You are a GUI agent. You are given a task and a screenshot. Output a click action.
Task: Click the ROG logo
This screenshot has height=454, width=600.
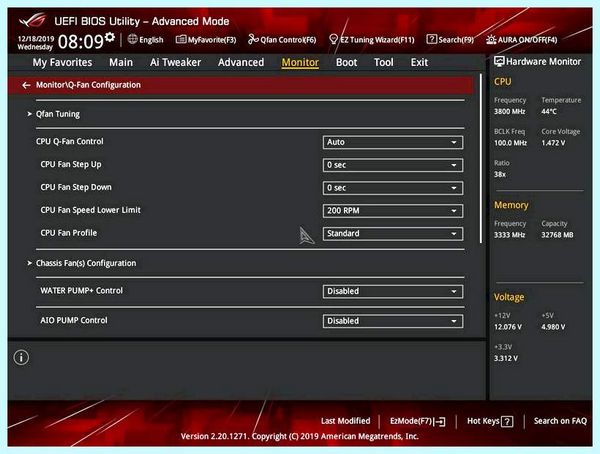(x=33, y=20)
